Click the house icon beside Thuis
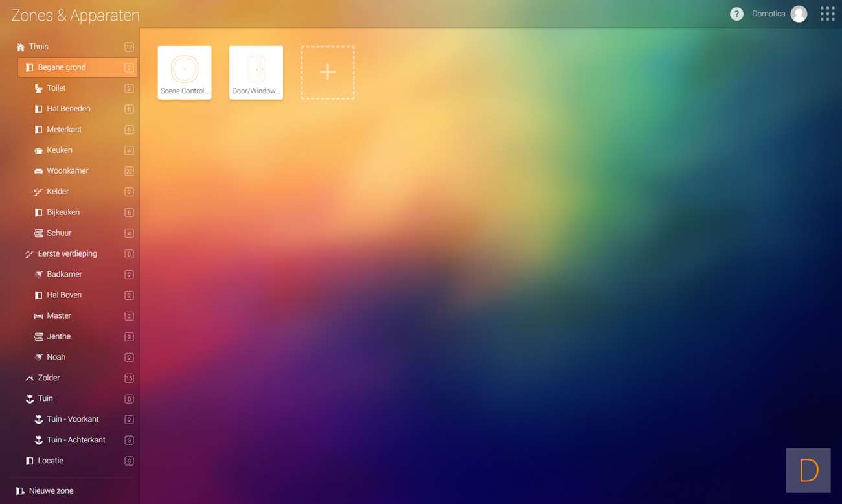 (20, 47)
